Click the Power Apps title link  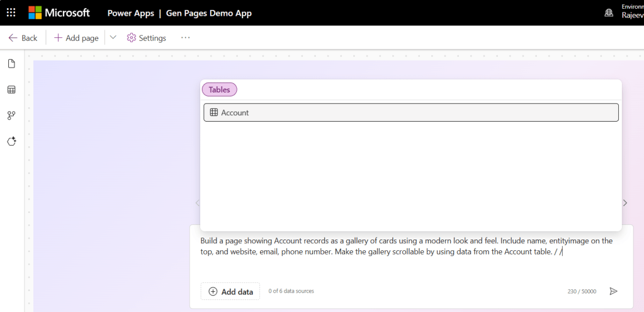click(x=131, y=13)
